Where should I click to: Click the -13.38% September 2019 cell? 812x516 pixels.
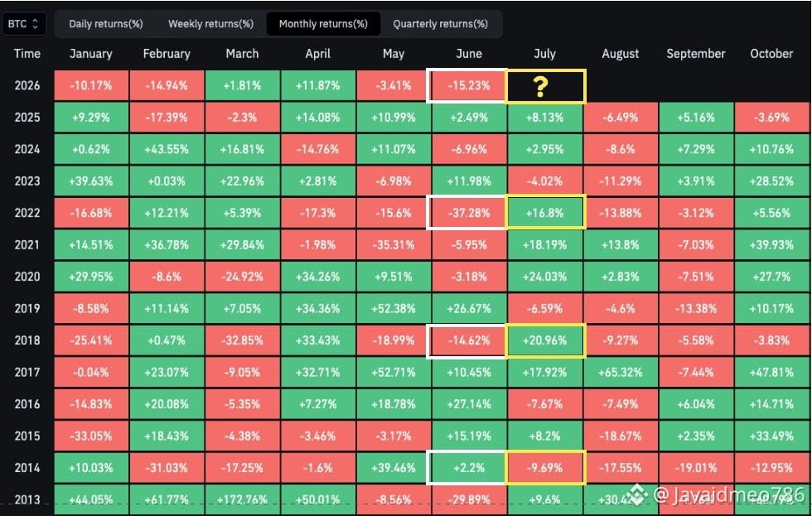696,308
